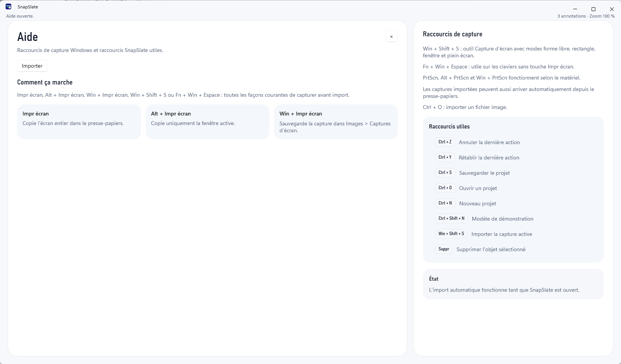The width and height of the screenshot is (621, 364).
Task: Select the Alt + Impr écran card
Action: [208, 122]
